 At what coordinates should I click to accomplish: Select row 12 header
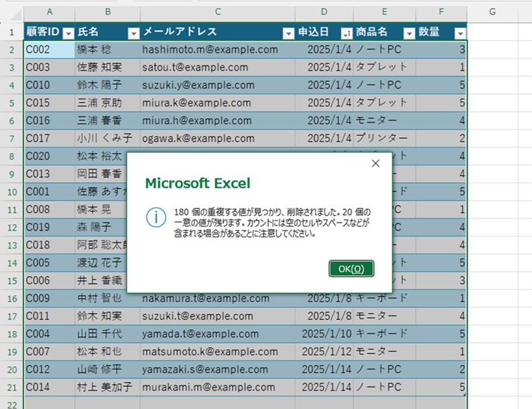[11, 227]
